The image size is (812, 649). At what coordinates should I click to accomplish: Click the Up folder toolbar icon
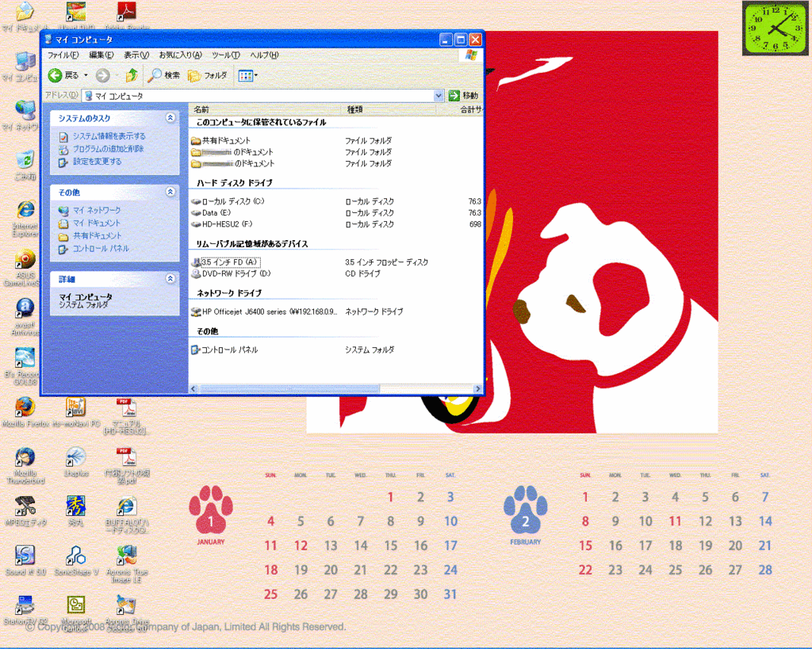(x=131, y=75)
